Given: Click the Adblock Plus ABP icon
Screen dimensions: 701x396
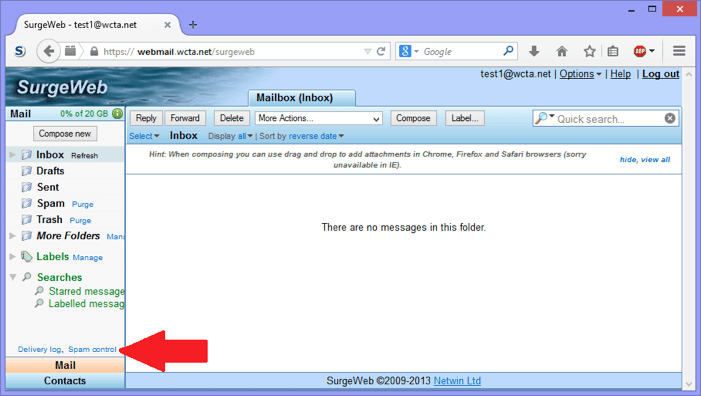Looking at the screenshot, I should 640,51.
